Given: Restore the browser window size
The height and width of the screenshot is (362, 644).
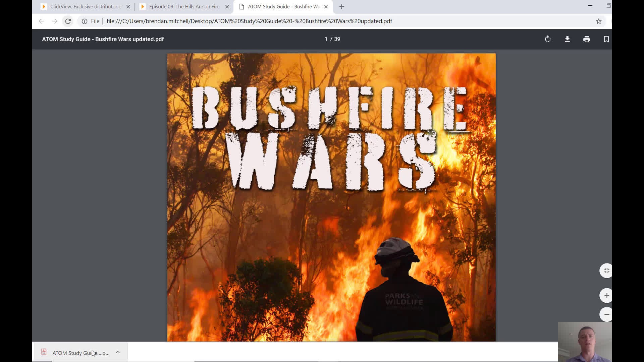Looking at the screenshot, I should point(608,6).
